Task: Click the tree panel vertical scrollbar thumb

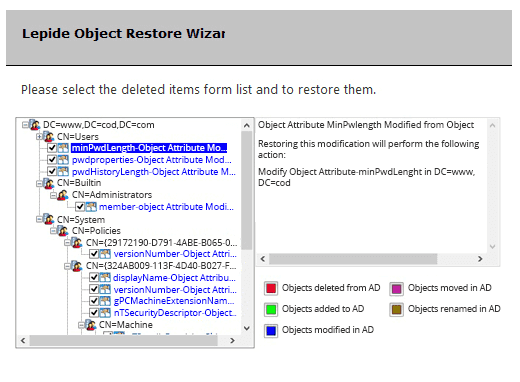Action: click(247, 190)
